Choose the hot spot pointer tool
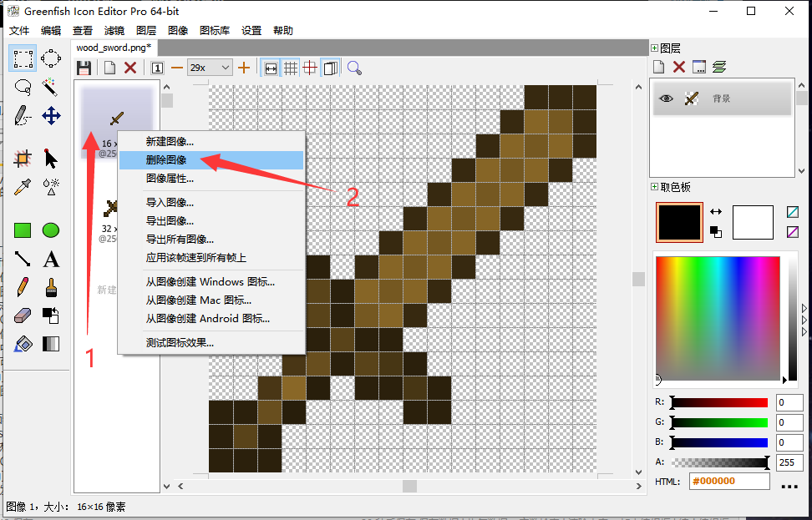 [x=51, y=159]
